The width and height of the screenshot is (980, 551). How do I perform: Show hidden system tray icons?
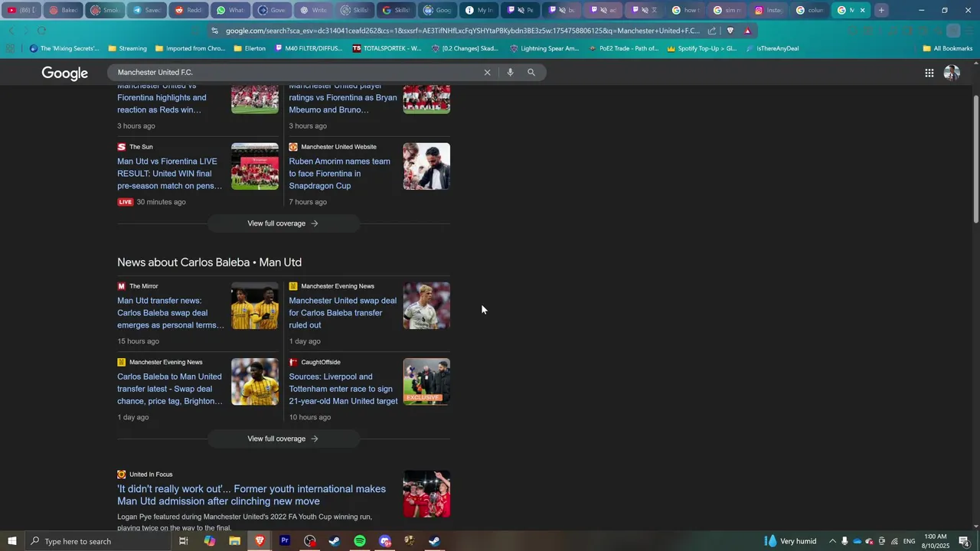832,541
